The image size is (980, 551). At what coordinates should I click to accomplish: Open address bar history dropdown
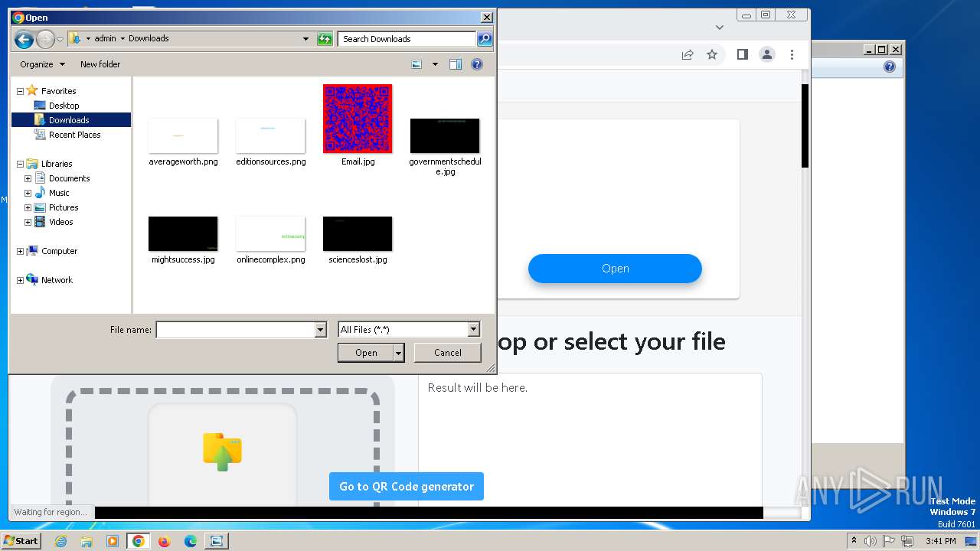pos(305,38)
